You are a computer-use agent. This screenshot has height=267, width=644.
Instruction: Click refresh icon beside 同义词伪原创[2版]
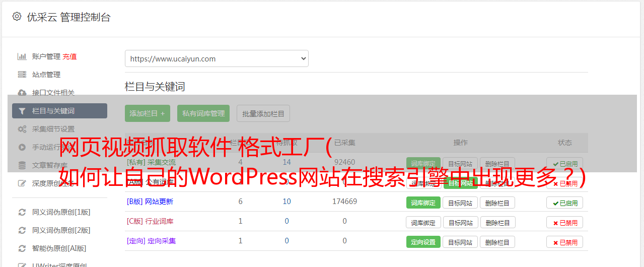(22, 230)
